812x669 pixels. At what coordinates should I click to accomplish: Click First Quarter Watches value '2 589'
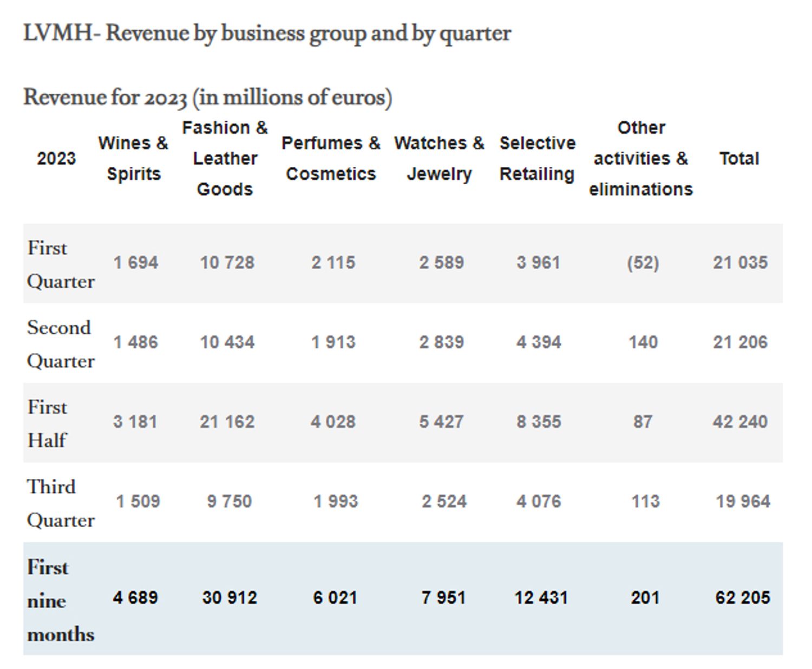(442, 263)
